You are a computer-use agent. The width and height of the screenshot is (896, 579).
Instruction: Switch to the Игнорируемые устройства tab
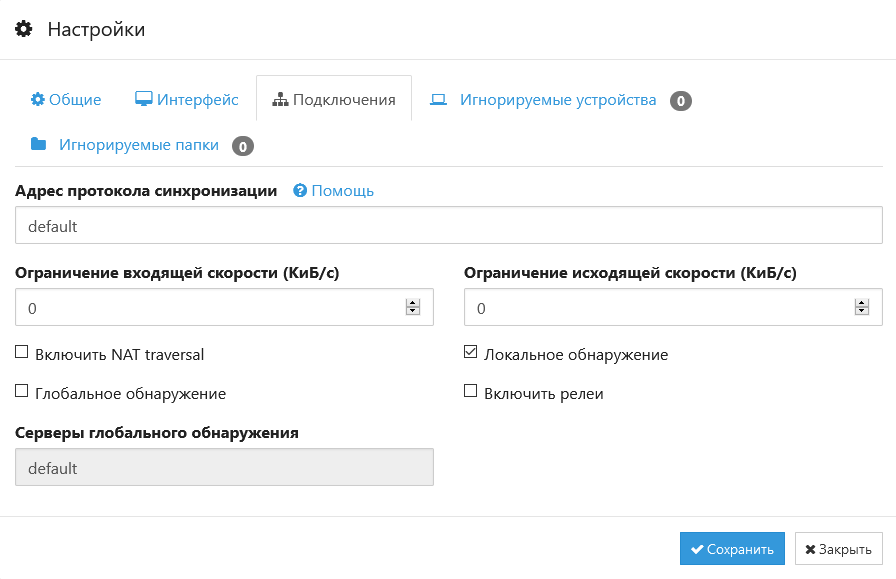click(x=560, y=99)
